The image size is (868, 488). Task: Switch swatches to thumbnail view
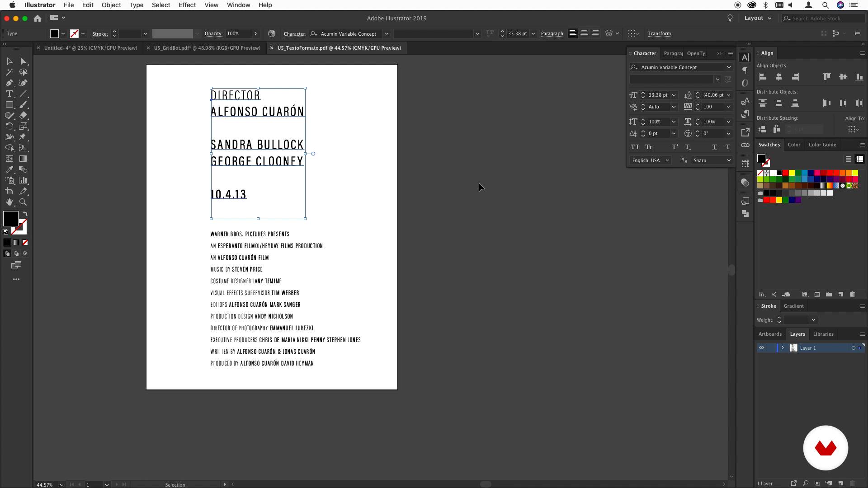[x=859, y=159]
